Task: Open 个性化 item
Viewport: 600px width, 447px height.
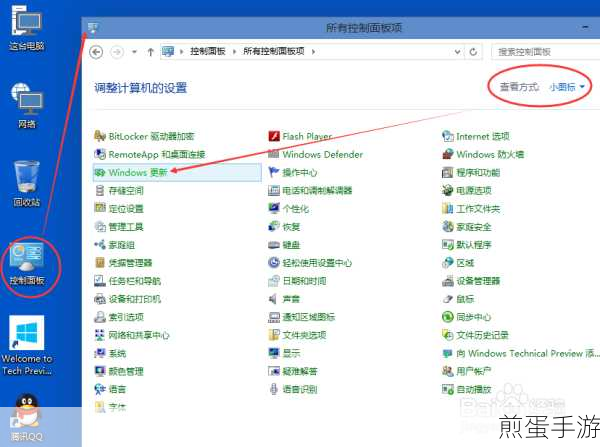Action: click(288, 208)
